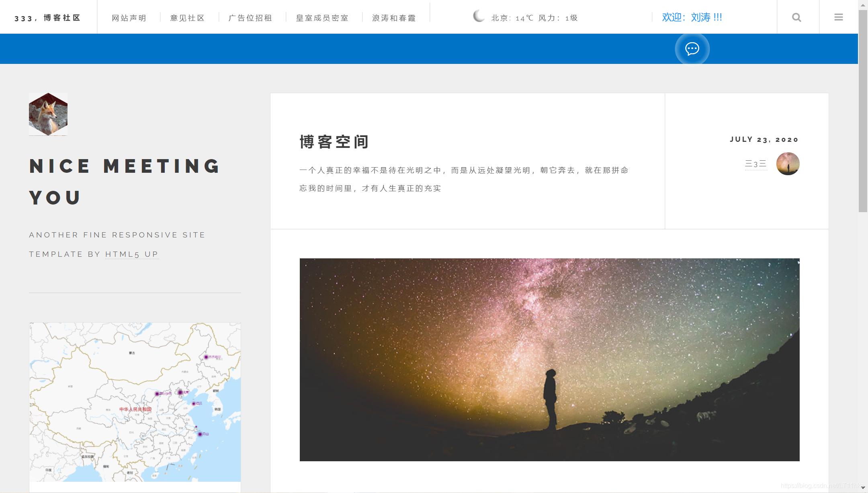Open the chat bubble icon

coord(692,49)
